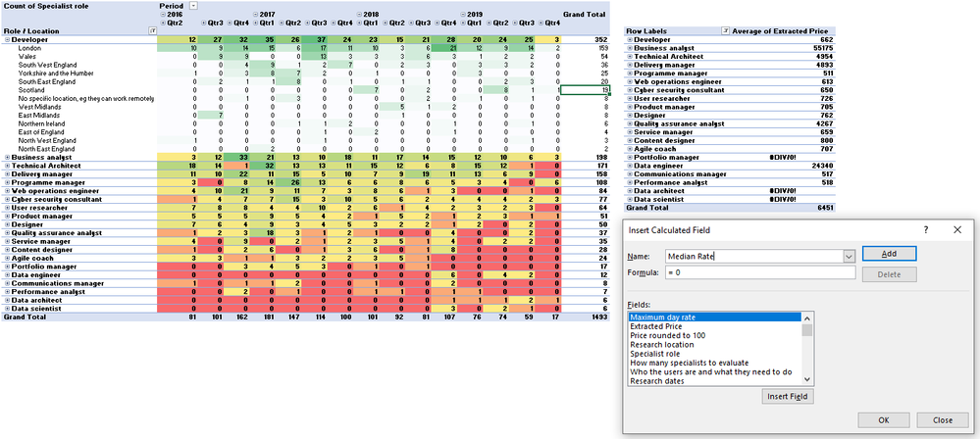
Task: Expand Business analyst in the count table
Action: pyautogui.click(x=7, y=158)
